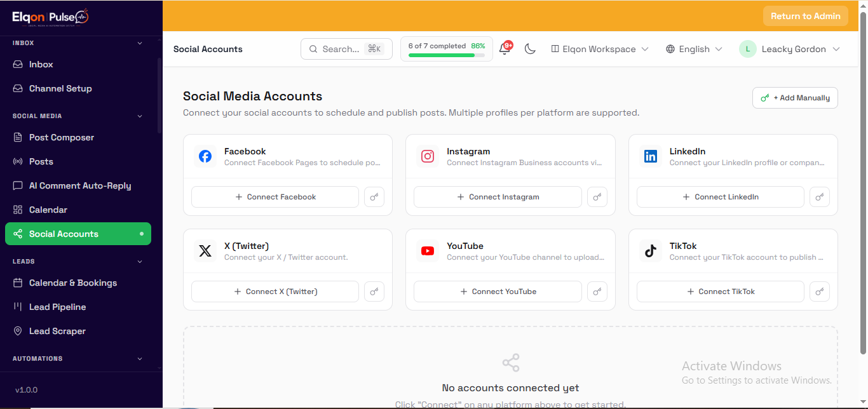Click the Social Media Accounts heading
868x409 pixels.
click(253, 97)
